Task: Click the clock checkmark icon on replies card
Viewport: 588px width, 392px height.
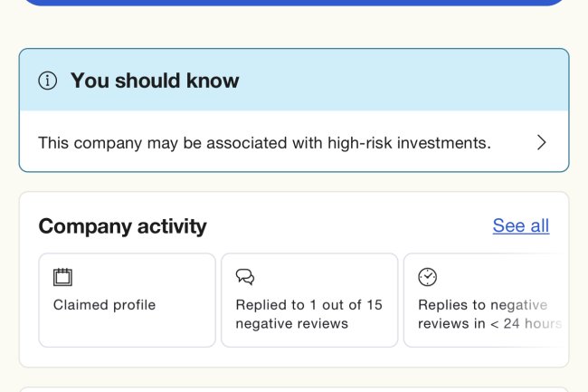Action: (427, 277)
